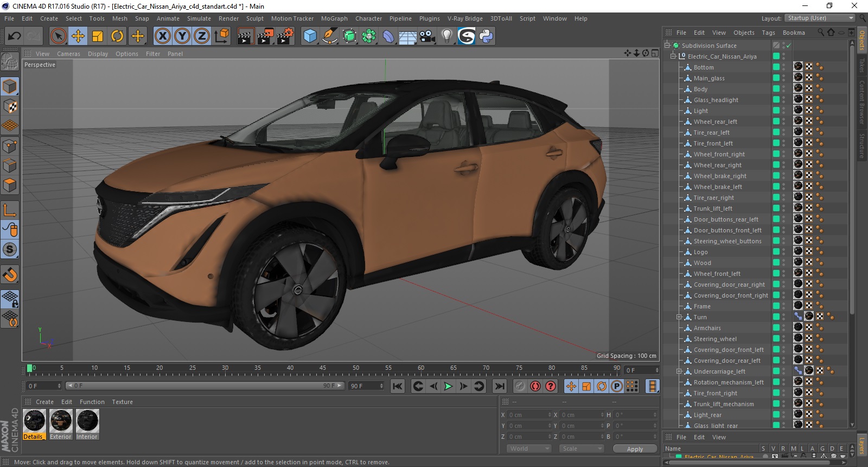The height and width of the screenshot is (467, 868).
Task: Click the Undo arrow icon
Action: pos(15,36)
